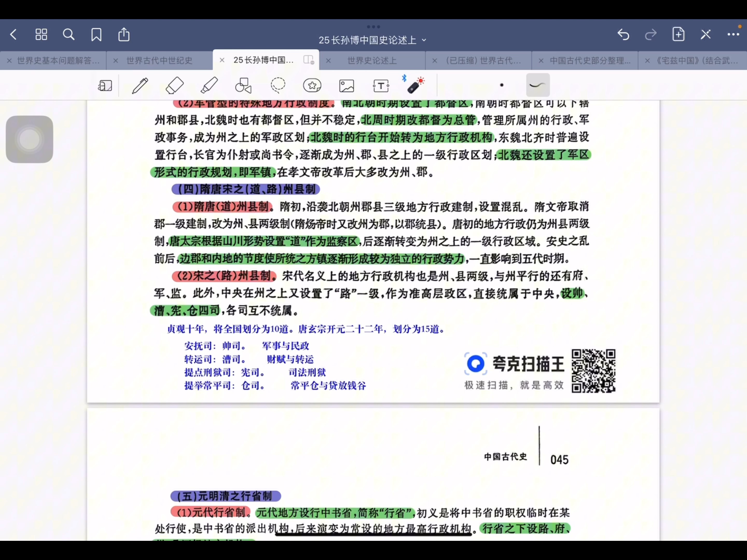Select the Text box tool

click(381, 86)
